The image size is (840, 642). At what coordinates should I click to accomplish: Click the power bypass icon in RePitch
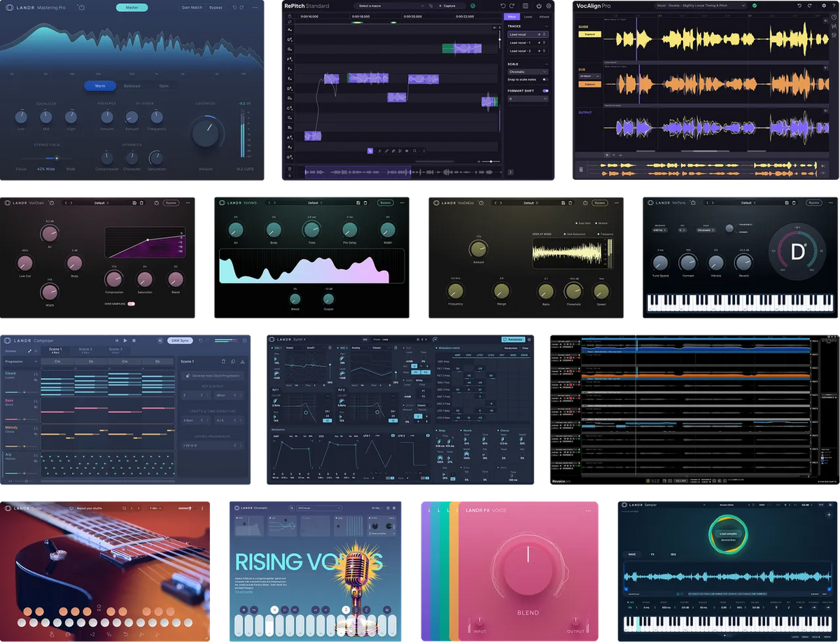pos(540,6)
